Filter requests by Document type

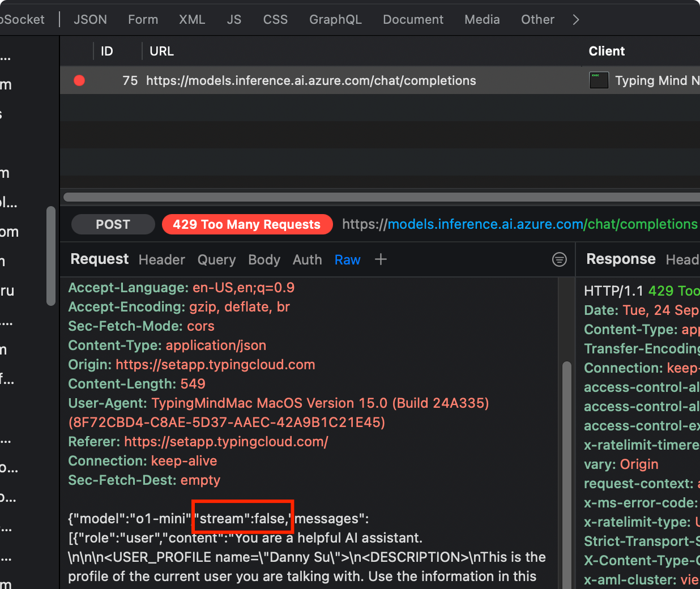(x=413, y=19)
